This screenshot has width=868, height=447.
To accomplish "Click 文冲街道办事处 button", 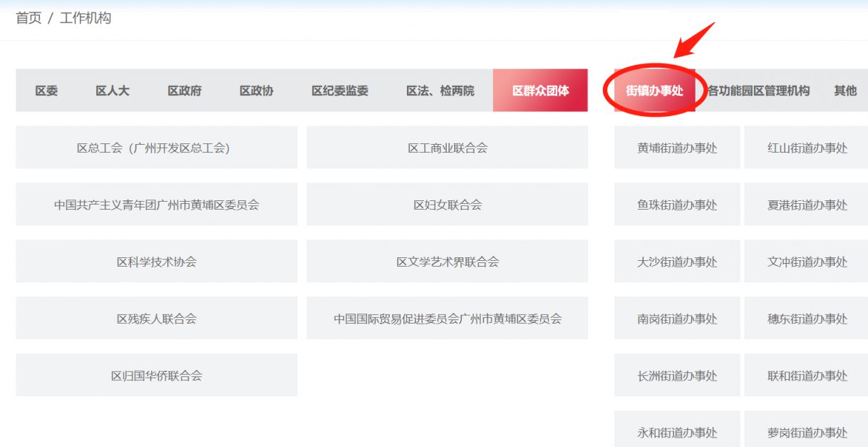I will (807, 262).
